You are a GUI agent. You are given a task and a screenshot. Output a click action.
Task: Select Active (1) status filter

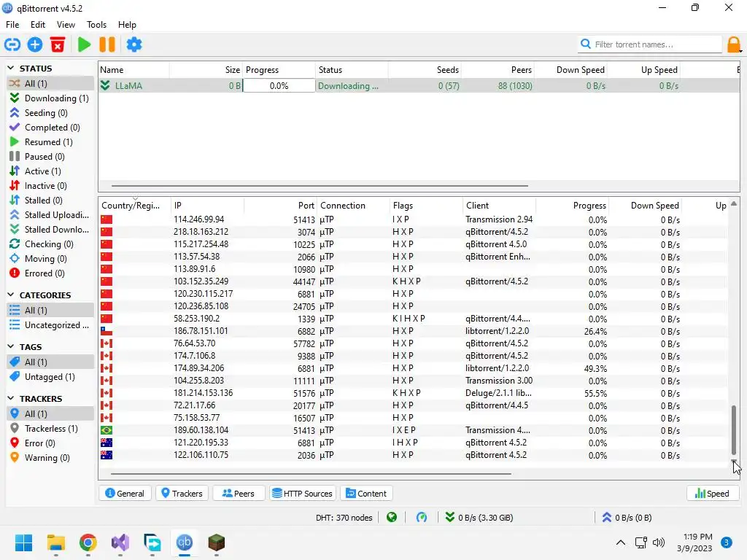pos(50,171)
